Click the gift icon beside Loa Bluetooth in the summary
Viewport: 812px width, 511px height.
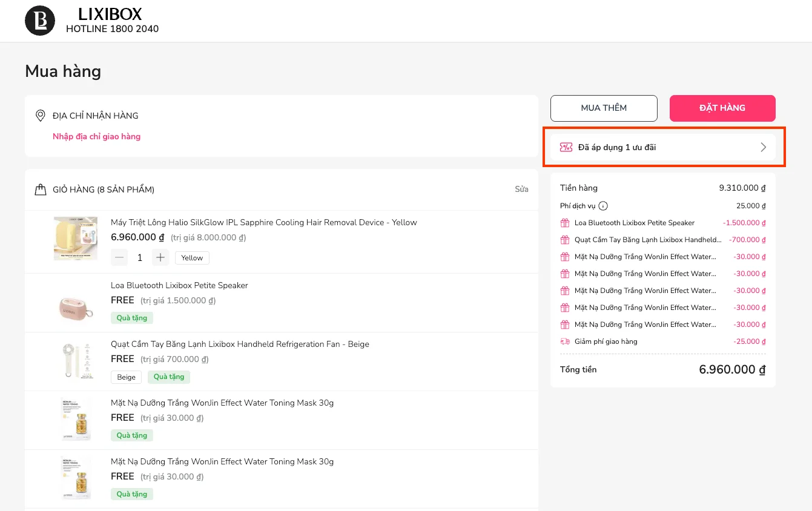565,223
